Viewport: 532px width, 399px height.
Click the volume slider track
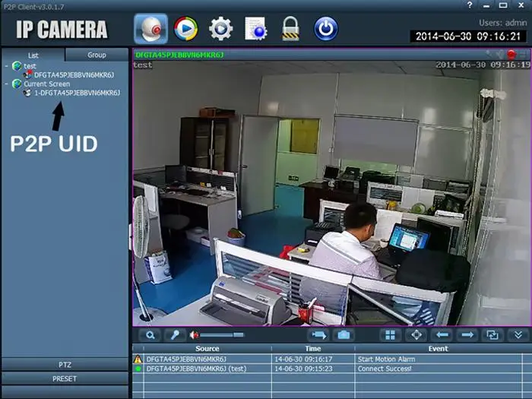pyautogui.click(x=224, y=334)
